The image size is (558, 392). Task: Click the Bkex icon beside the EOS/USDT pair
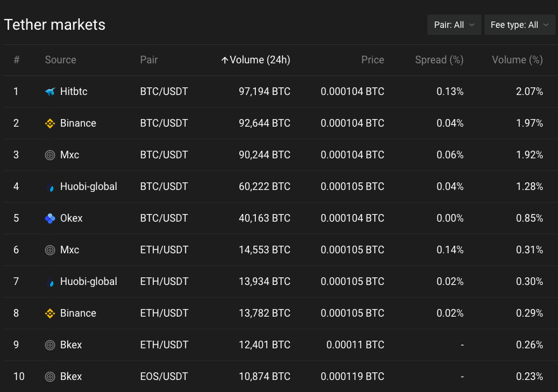click(50, 377)
